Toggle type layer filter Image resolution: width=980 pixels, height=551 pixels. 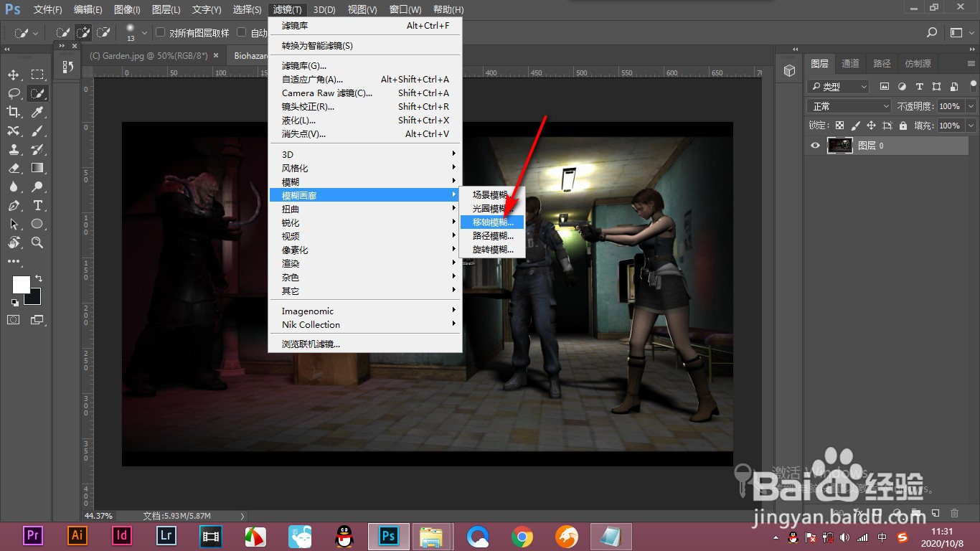tap(919, 86)
